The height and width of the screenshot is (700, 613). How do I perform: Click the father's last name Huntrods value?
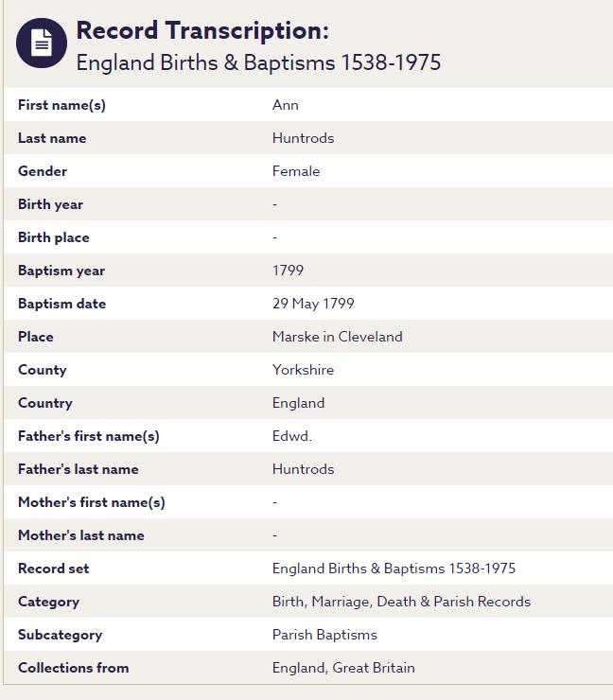pyautogui.click(x=303, y=469)
